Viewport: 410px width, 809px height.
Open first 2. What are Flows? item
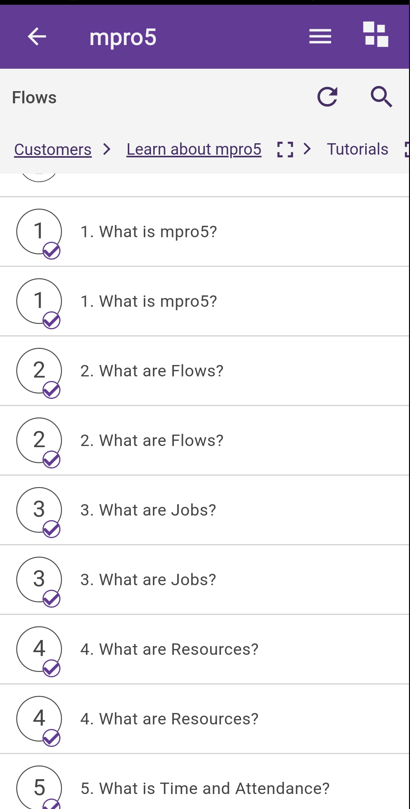coord(205,370)
